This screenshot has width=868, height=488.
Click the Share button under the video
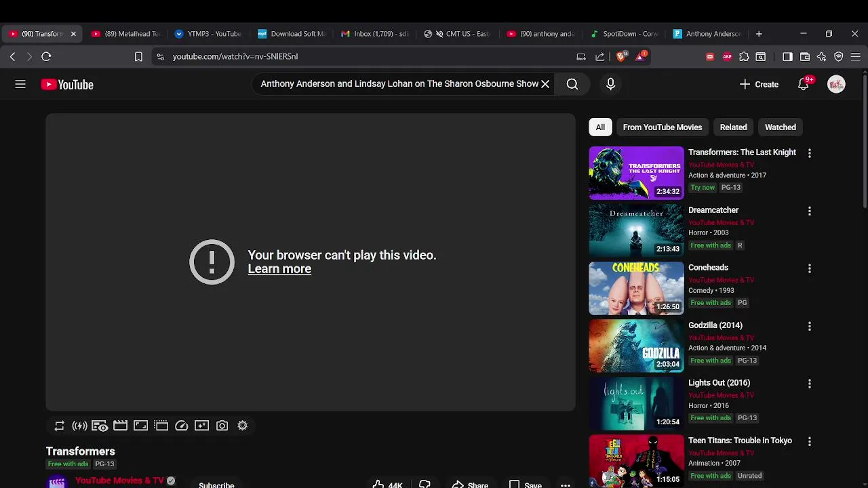470,484
